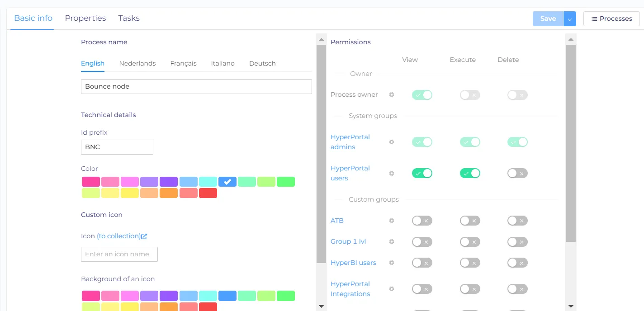
Task: Click the Save button
Action: pyautogui.click(x=548, y=19)
